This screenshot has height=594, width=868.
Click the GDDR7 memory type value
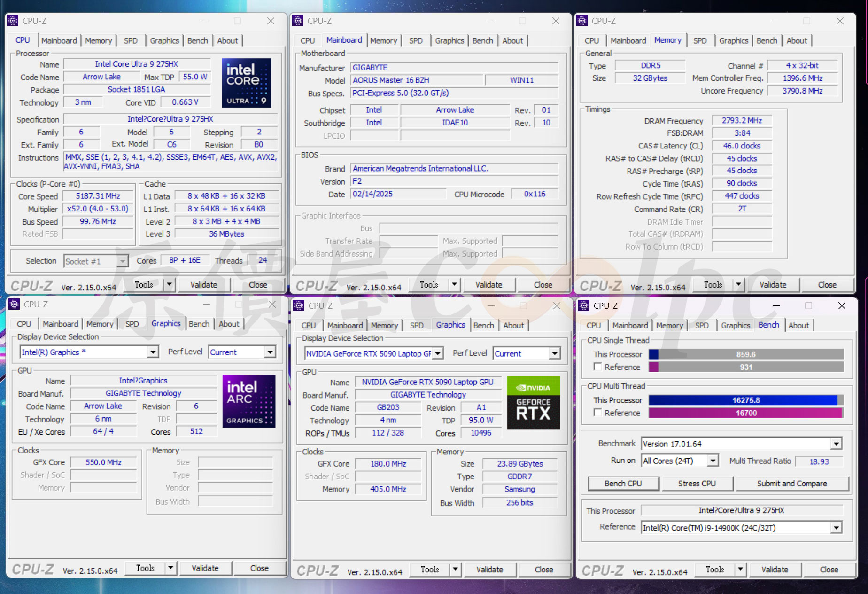tap(519, 477)
